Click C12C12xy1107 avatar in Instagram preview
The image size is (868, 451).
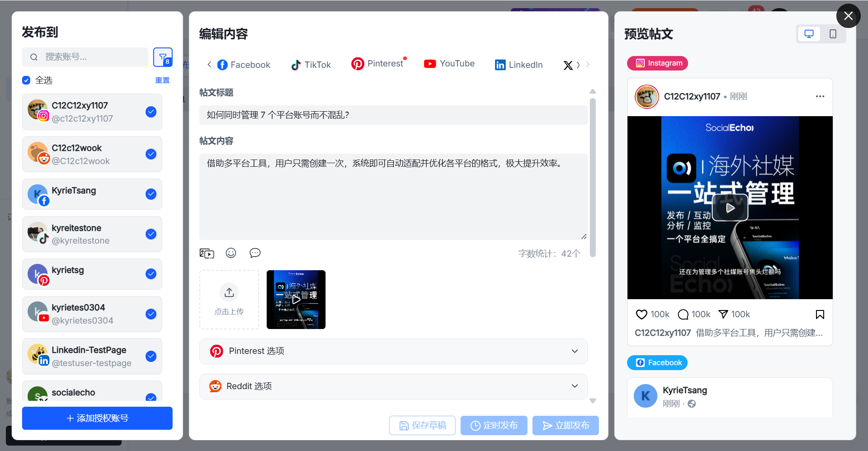[647, 97]
